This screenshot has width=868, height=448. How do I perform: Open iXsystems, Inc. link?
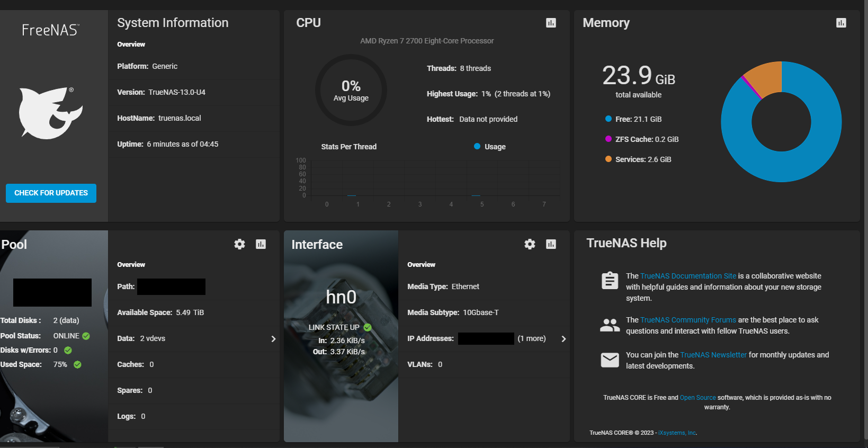pos(677,433)
